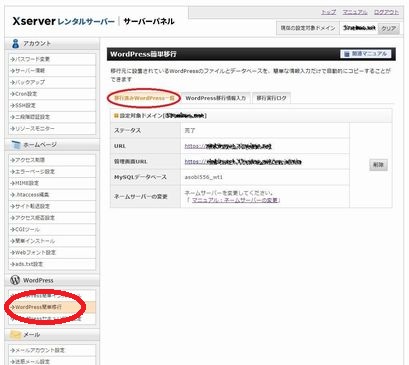
Task: Select WordPress簡単移行 in the sidebar
Action: pyautogui.click(x=52, y=307)
